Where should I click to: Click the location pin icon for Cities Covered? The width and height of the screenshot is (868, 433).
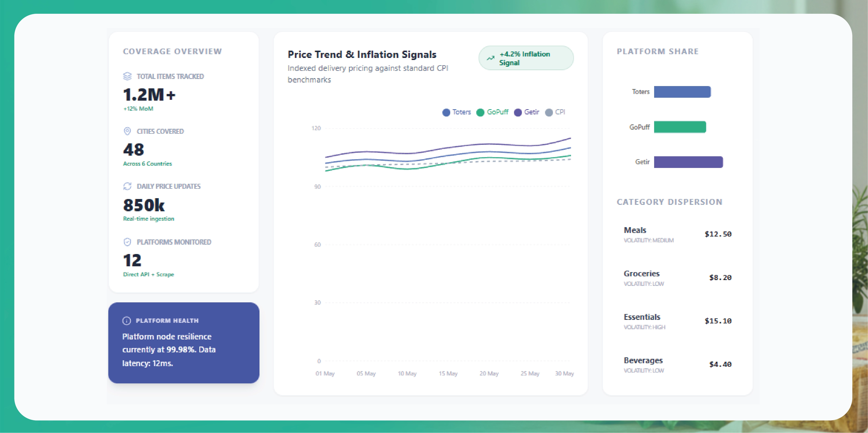pos(127,131)
